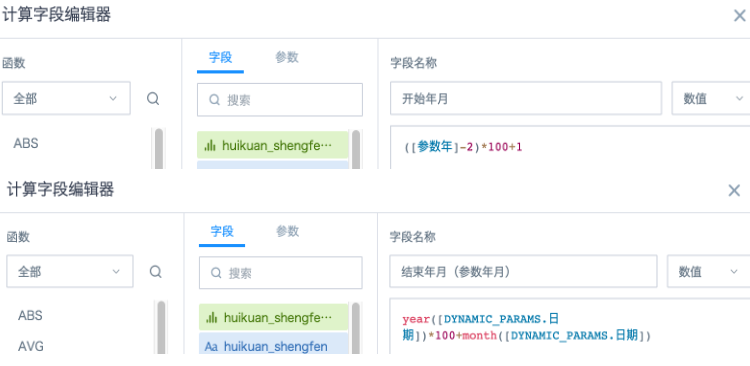
Task: Click the bar-chart icon of lower huikuan_shengfe field
Action: point(211,317)
